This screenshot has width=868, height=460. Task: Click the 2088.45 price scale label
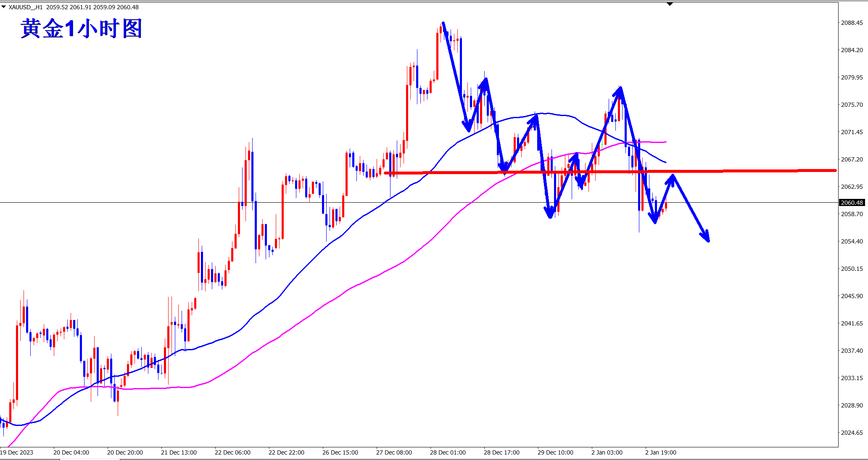tap(852, 23)
